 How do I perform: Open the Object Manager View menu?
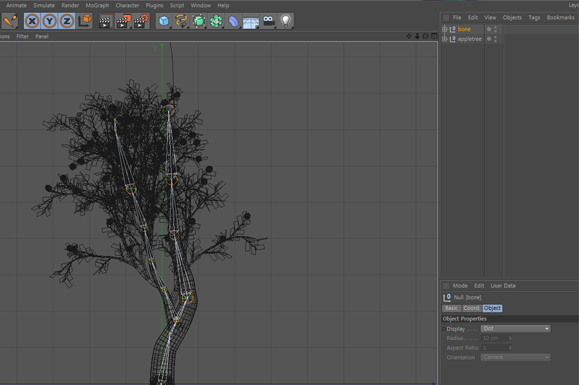(x=490, y=17)
